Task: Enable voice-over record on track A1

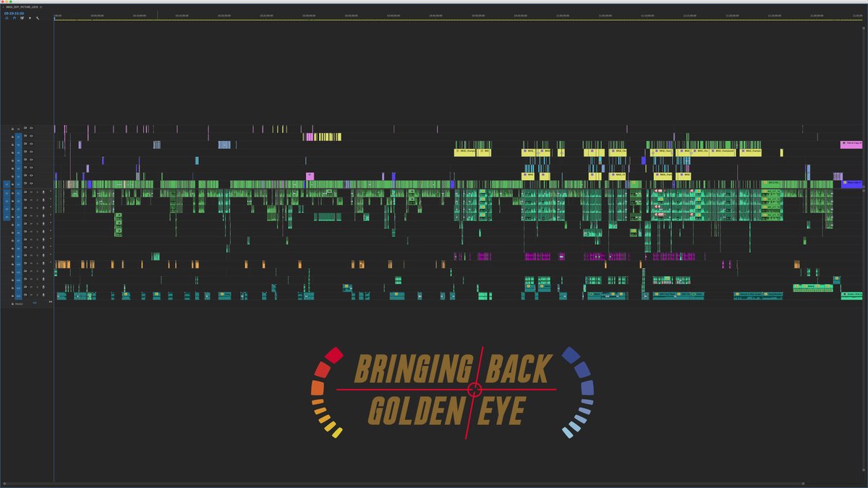Action: click(x=43, y=192)
